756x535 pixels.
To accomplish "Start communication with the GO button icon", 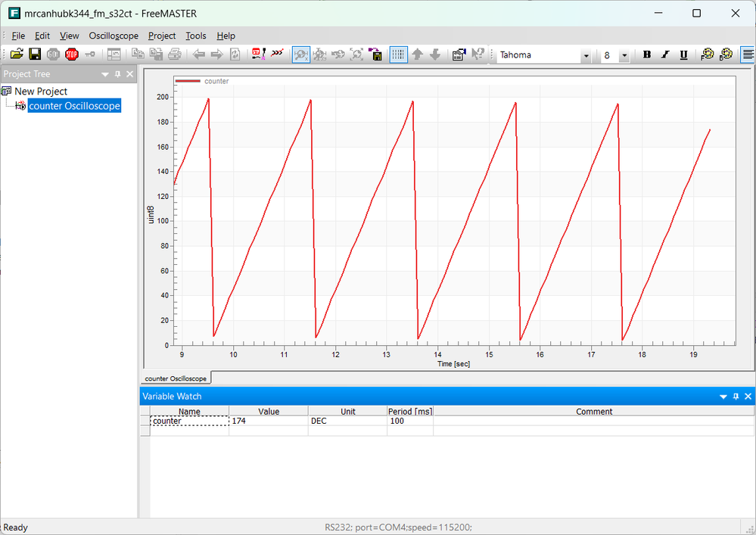I will [x=53, y=54].
